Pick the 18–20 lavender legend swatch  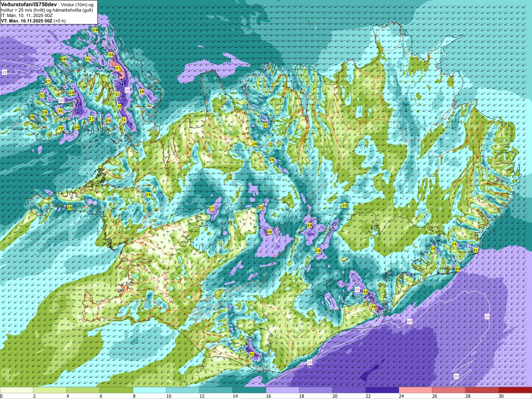pos(316,390)
